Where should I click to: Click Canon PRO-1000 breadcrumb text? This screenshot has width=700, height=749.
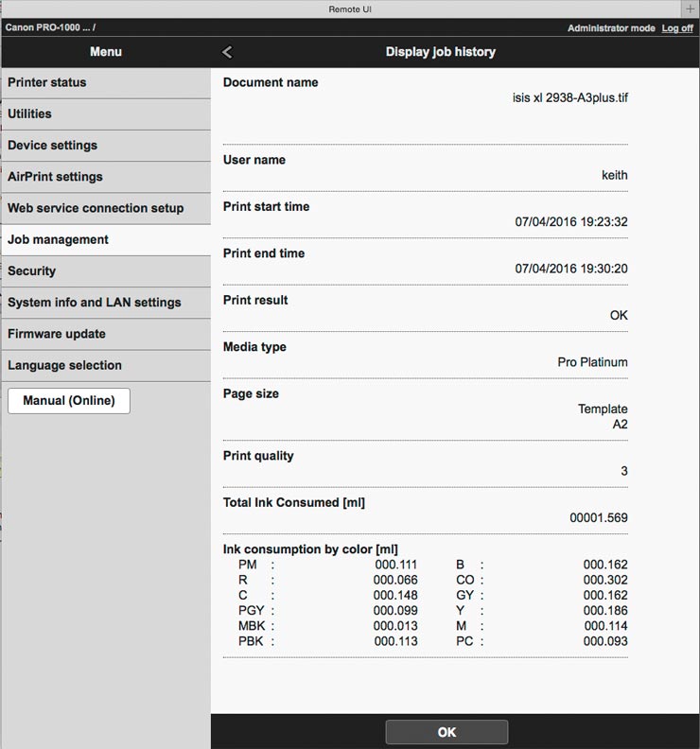[x=50, y=27]
